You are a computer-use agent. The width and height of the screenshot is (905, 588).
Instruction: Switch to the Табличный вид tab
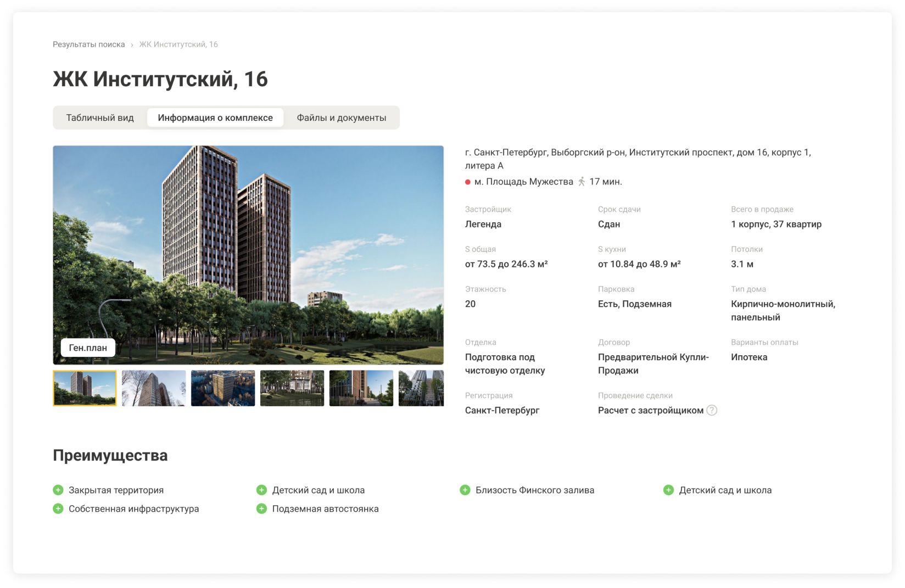[x=100, y=117]
